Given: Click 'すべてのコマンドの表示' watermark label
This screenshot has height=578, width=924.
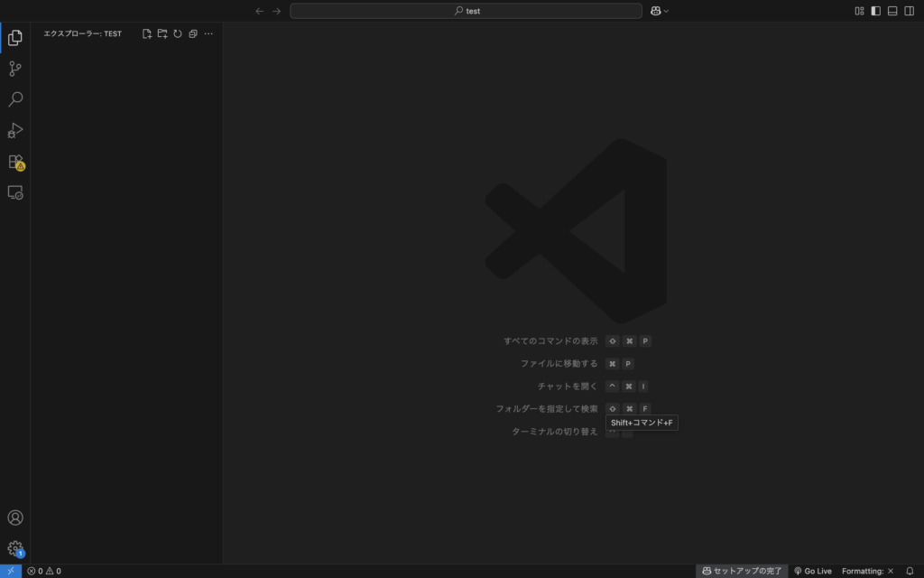Looking at the screenshot, I should [550, 340].
